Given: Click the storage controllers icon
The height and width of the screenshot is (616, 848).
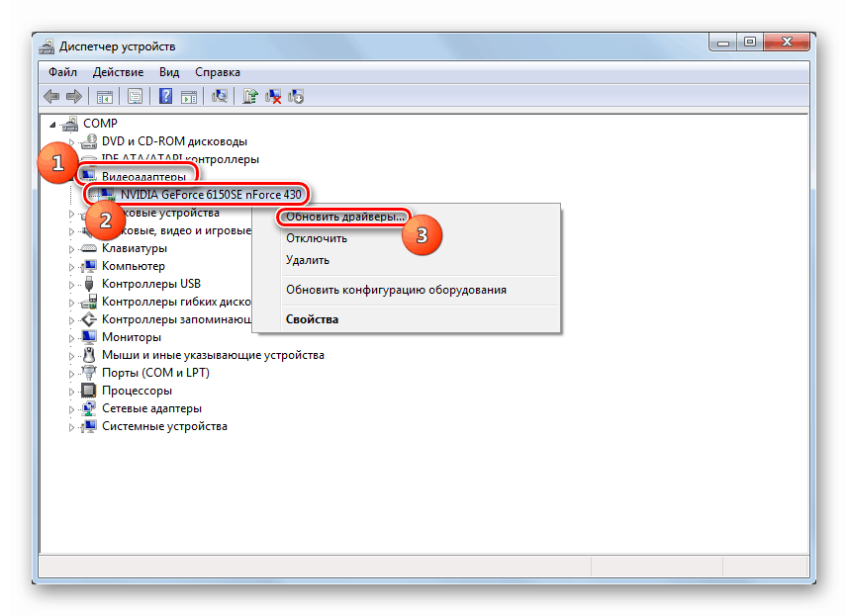Looking at the screenshot, I should pyautogui.click(x=89, y=320).
